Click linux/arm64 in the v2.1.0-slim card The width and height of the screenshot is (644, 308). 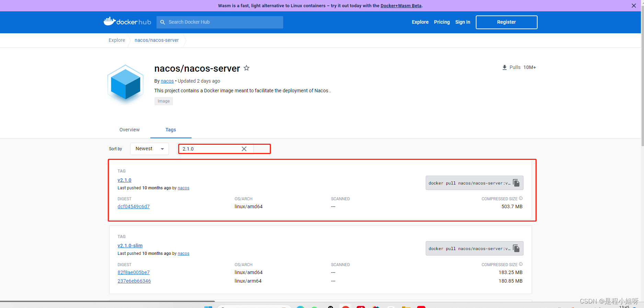click(x=248, y=281)
